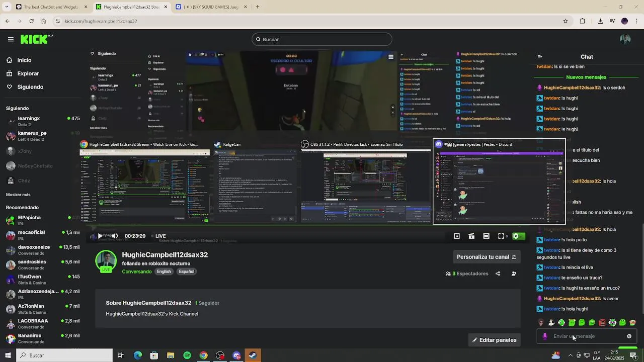Click Enviar un mensaje chat input
The width and height of the screenshot is (644, 362).
(x=586, y=336)
